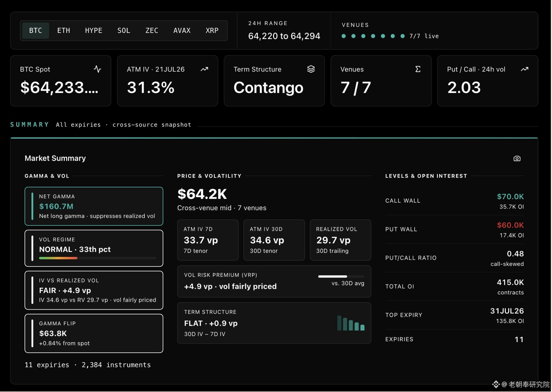The height and width of the screenshot is (392, 552).
Task: Click the Put/Call Ratio 0.48 value
Action: pos(515,254)
